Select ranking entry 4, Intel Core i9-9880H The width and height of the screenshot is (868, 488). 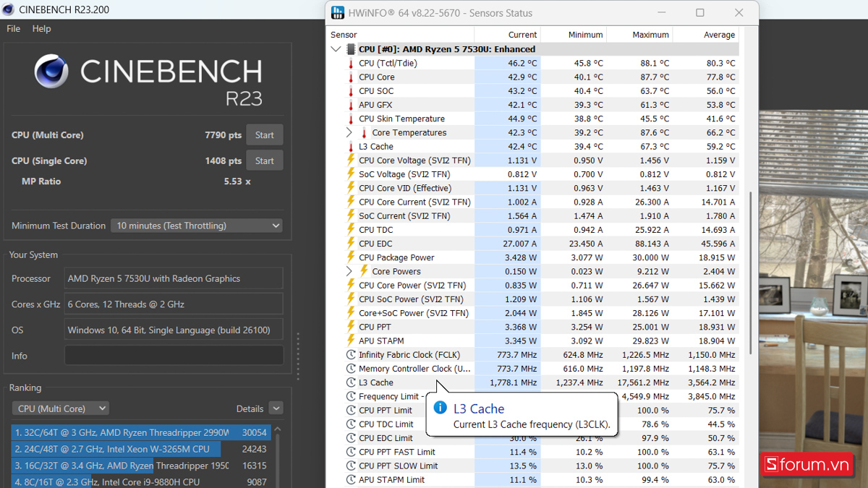point(141,481)
